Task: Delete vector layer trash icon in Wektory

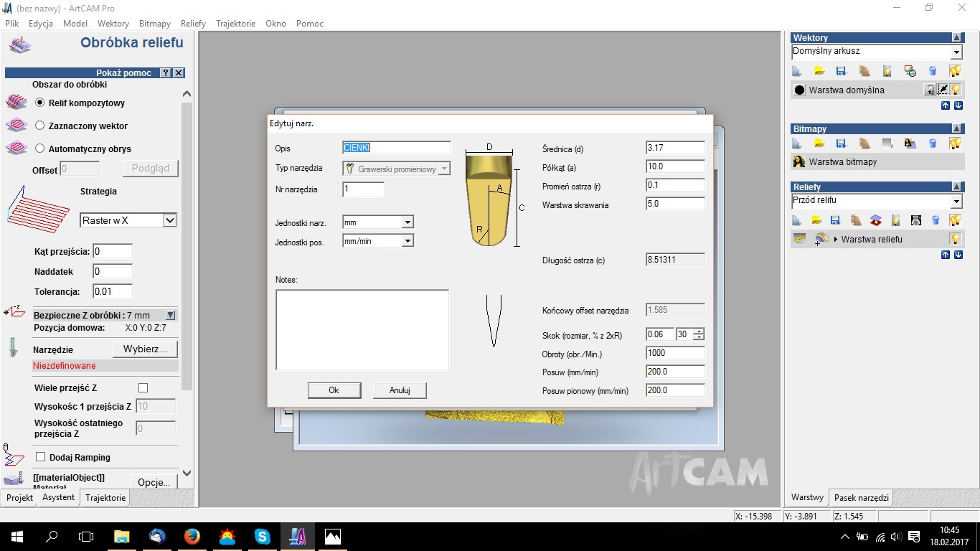Action: coord(933,71)
